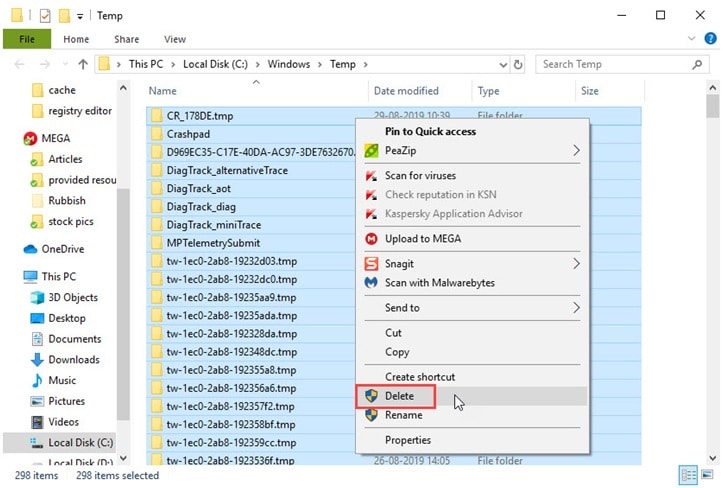Click Windows in breadcrumb path
The width and height of the screenshot is (723, 488).
coord(289,65)
